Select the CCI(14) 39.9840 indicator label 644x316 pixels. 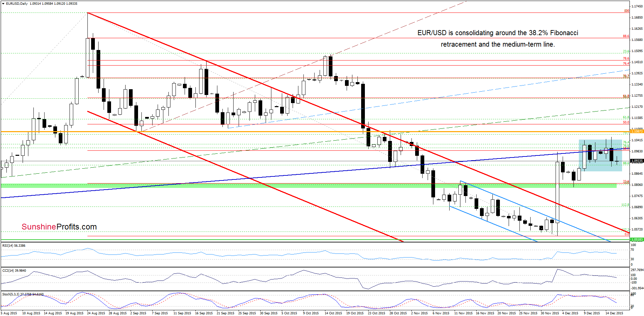tap(14, 271)
